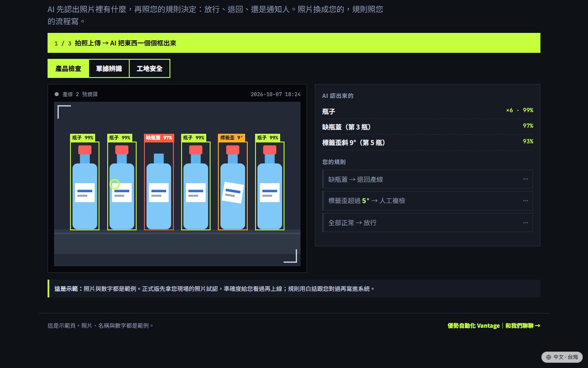Select the 產品檢查 tab
The height and width of the screenshot is (368, 588).
[x=68, y=68]
